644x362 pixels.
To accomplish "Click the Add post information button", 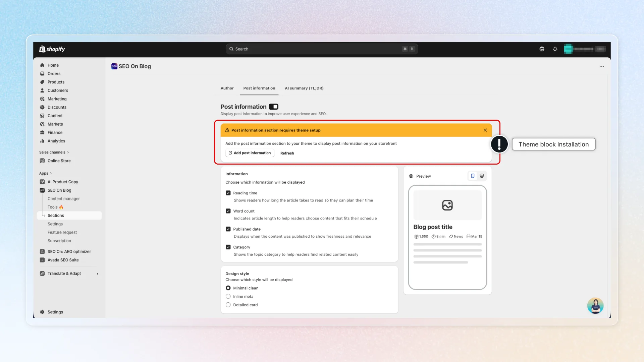I will (x=250, y=153).
